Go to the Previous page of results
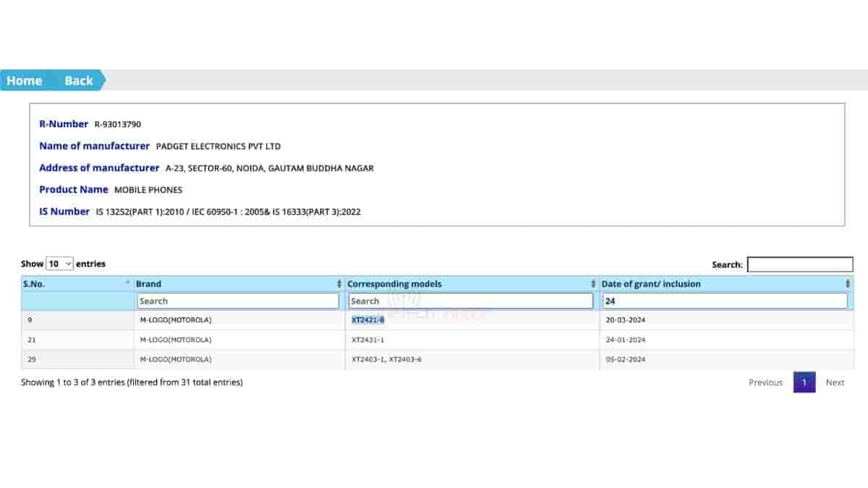The width and height of the screenshot is (868, 488). pyautogui.click(x=765, y=382)
